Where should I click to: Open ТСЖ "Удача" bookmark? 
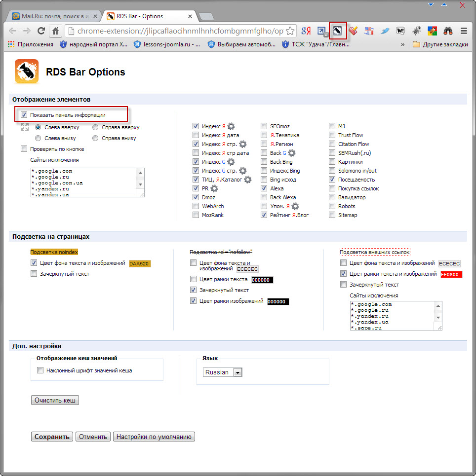316,44
